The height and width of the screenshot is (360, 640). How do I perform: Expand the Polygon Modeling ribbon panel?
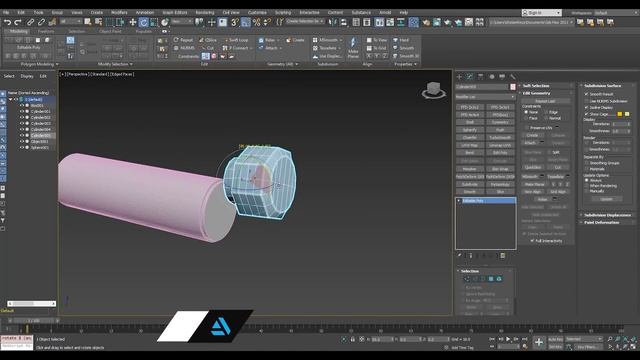pyautogui.click(x=39, y=64)
